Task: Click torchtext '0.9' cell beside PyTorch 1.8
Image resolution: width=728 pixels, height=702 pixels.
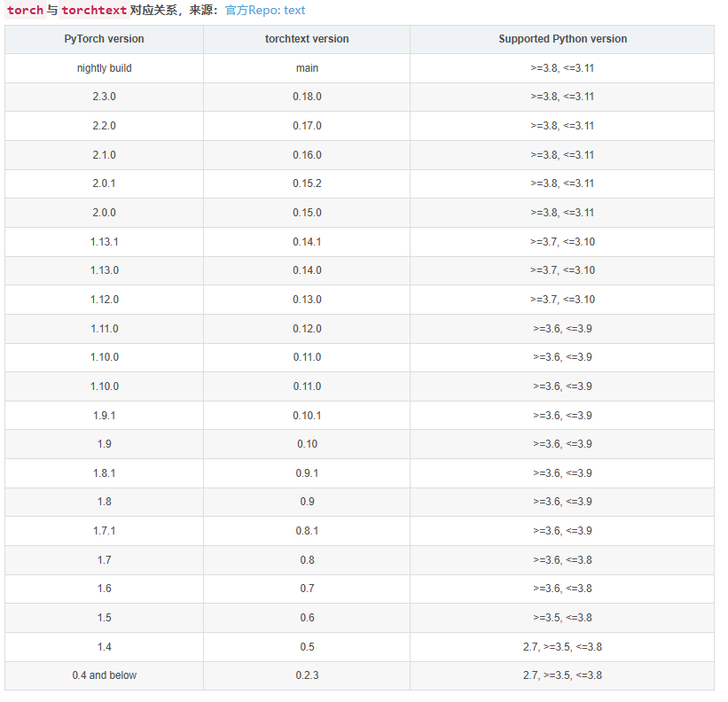Action: click(x=307, y=502)
